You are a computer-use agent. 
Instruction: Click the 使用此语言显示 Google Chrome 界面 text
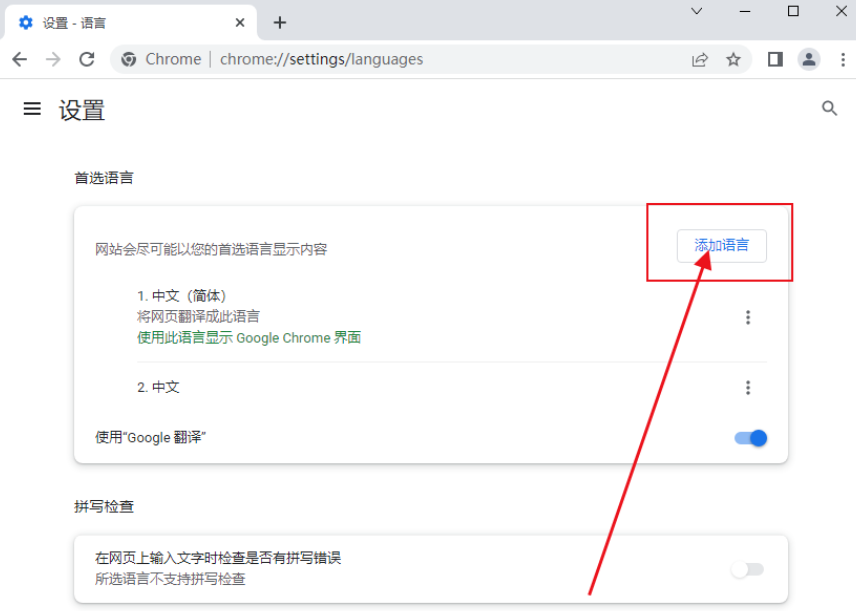[x=249, y=338]
